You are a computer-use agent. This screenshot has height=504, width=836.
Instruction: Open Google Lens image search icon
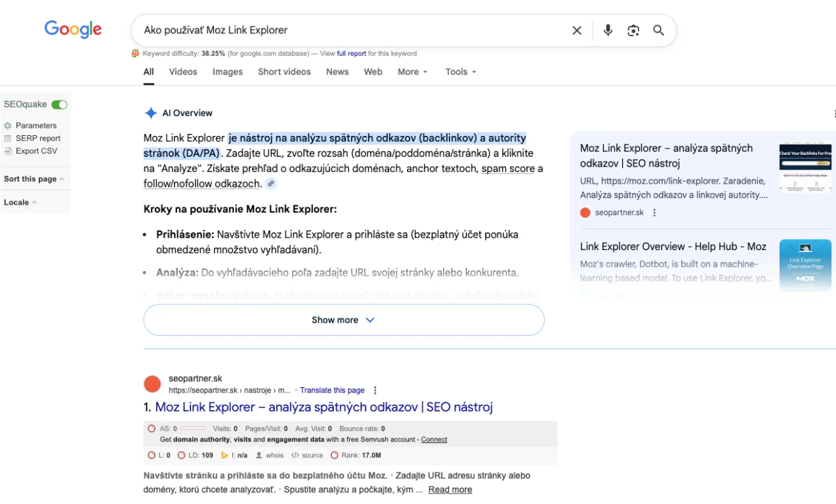(633, 30)
